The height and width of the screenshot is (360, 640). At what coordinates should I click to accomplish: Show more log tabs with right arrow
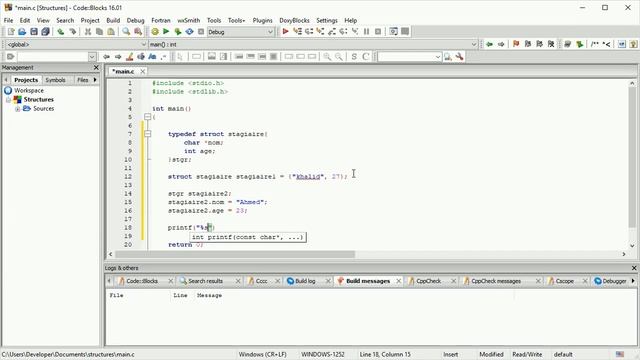633,281
